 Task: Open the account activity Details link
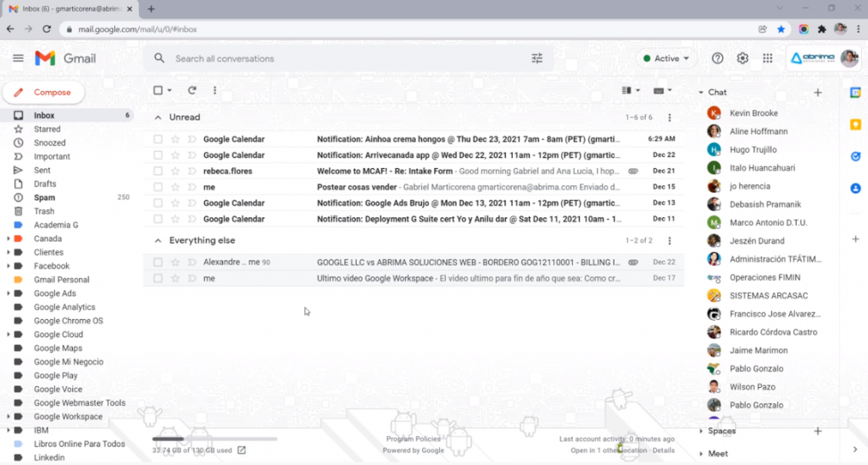pyautogui.click(x=664, y=451)
